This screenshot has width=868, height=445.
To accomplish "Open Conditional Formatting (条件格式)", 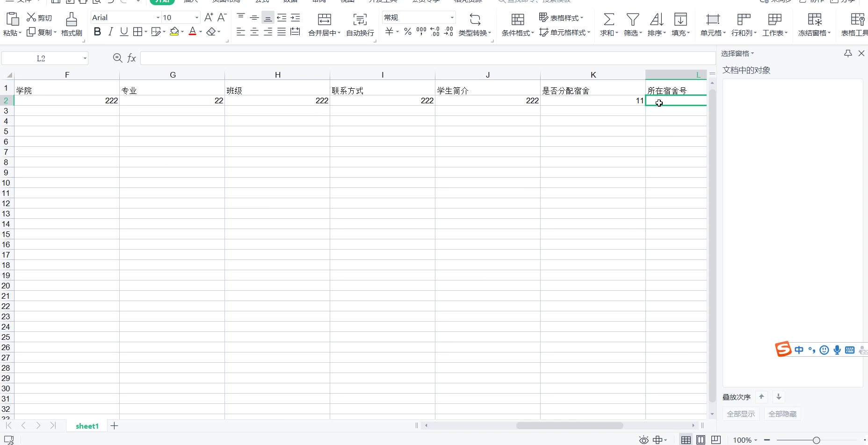I will point(518,24).
